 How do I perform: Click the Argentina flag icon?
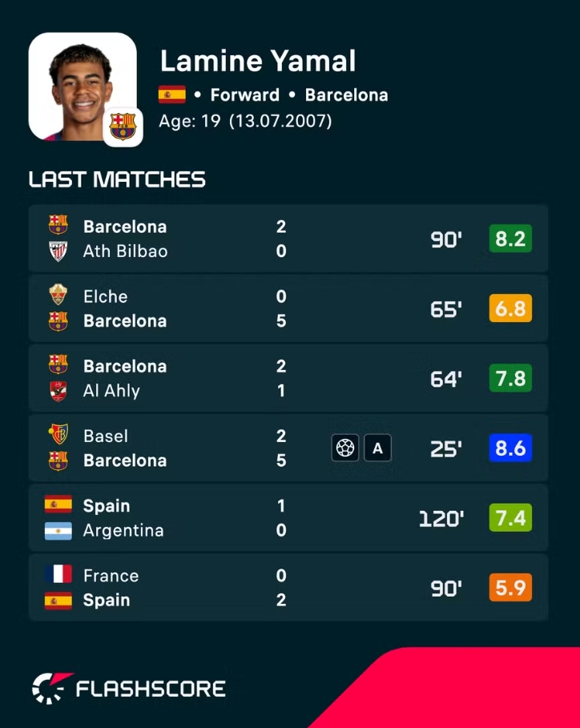[58, 531]
